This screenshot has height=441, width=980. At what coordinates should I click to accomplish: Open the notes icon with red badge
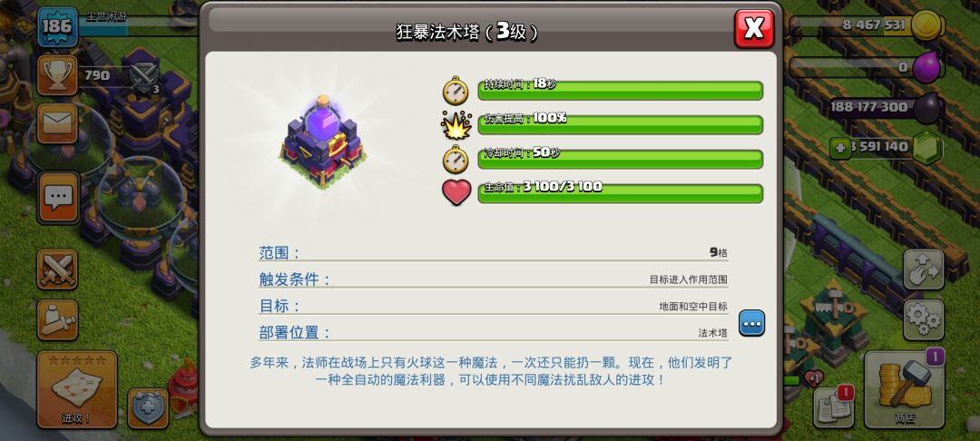coord(834,407)
